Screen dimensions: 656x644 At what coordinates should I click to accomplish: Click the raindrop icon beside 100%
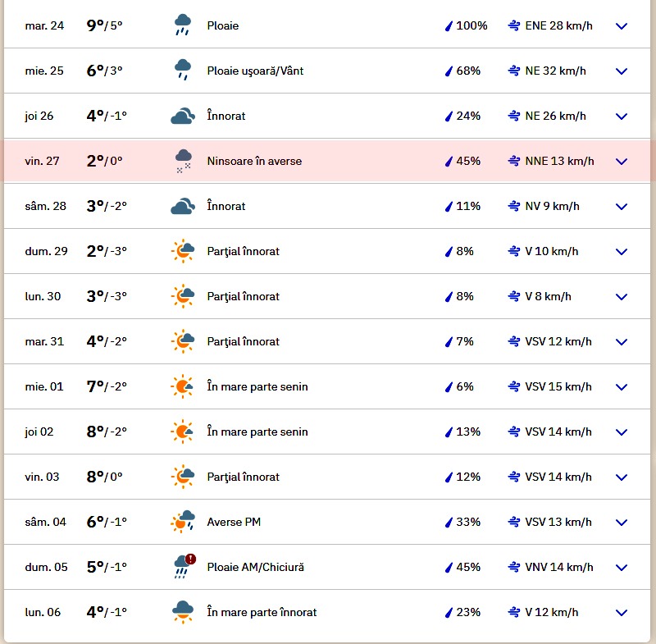click(x=449, y=25)
